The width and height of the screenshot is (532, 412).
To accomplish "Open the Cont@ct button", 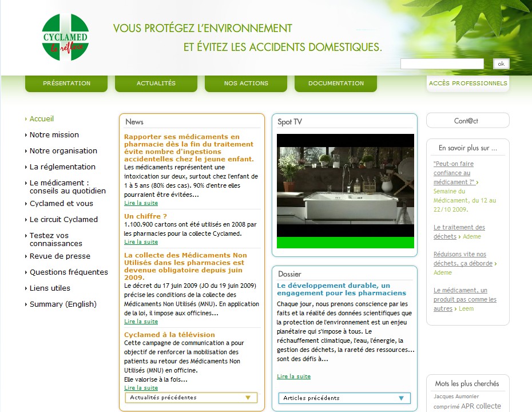I will tap(467, 121).
